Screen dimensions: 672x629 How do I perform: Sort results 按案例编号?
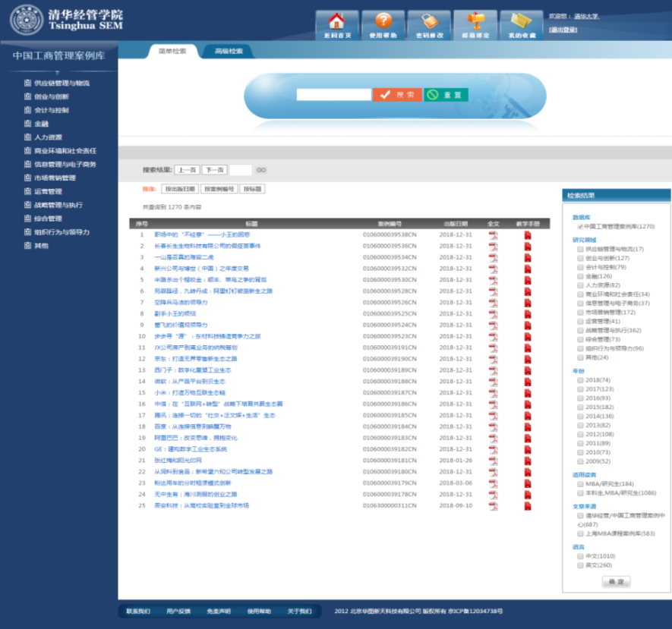pos(219,189)
